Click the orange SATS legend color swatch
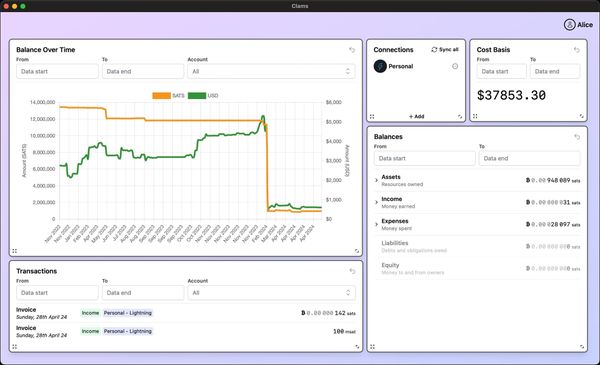600x365 pixels. [x=161, y=96]
